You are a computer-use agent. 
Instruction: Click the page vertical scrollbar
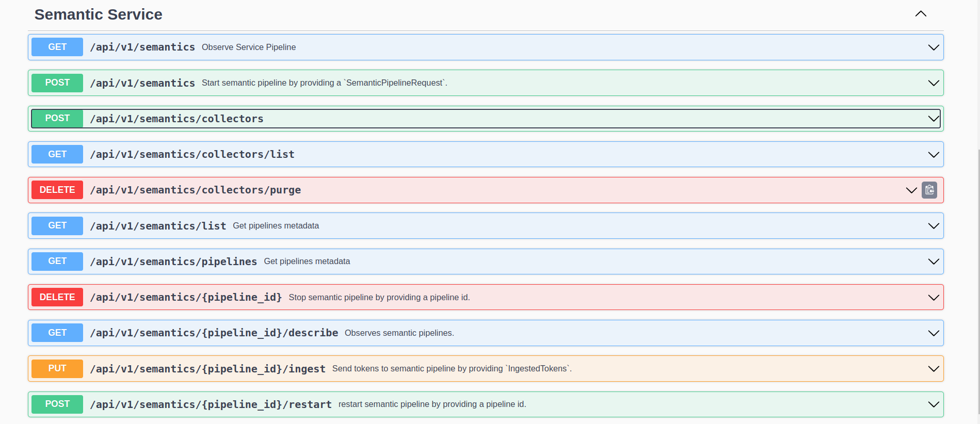[978, 281]
